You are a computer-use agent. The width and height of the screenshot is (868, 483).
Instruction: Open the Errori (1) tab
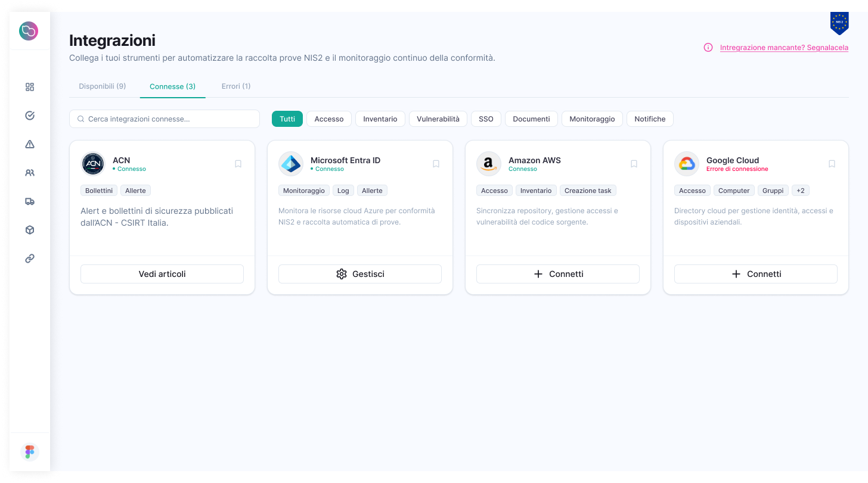(236, 86)
